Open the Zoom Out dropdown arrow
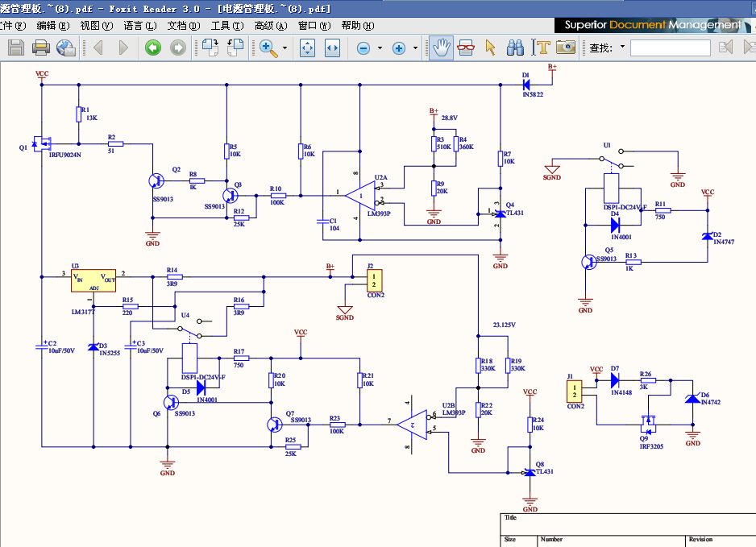756x547 pixels. tap(380, 48)
